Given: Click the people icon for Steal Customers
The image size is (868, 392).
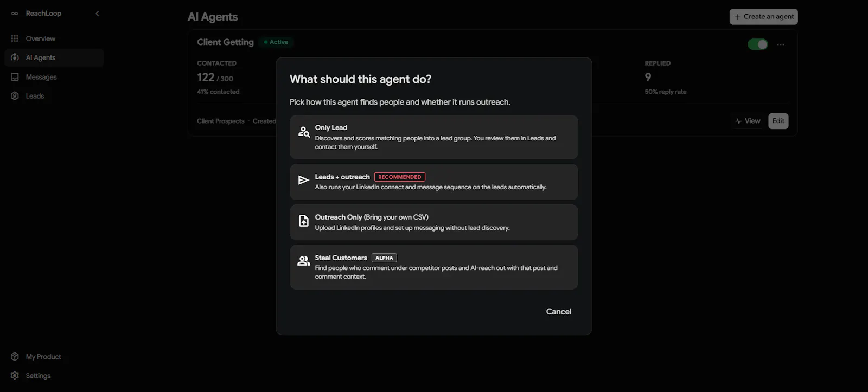Looking at the screenshot, I should (x=304, y=261).
